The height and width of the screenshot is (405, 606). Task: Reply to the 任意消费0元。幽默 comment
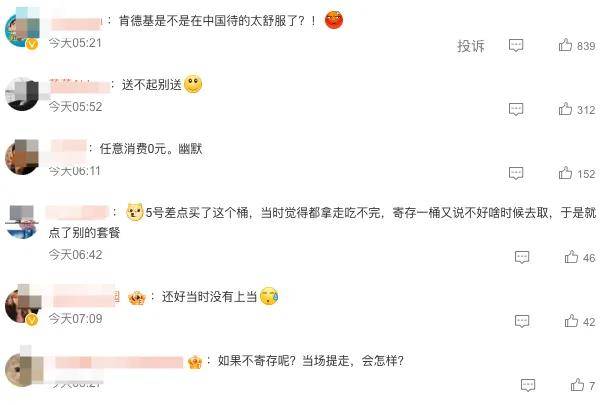point(516,173)
